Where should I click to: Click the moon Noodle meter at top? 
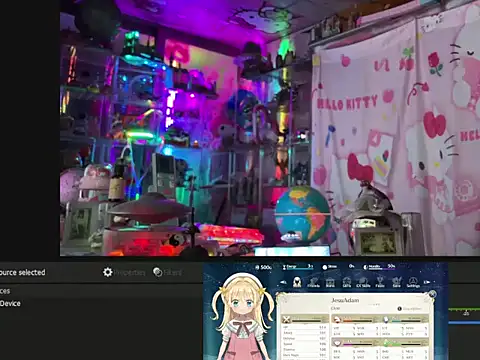point(379,267)
